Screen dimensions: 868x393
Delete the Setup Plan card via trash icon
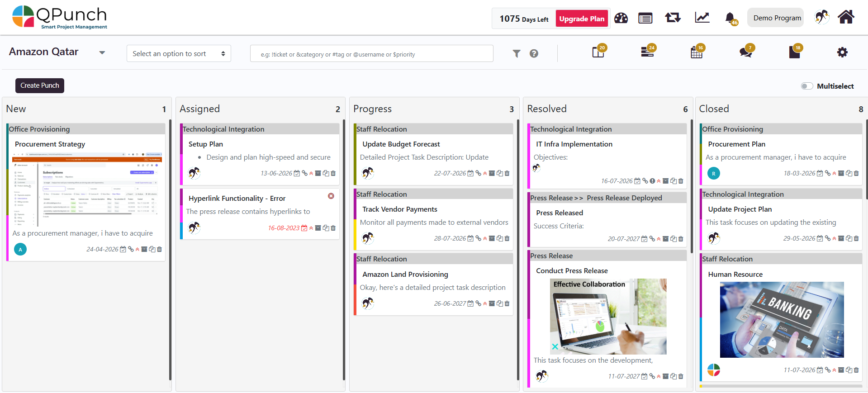333,174
